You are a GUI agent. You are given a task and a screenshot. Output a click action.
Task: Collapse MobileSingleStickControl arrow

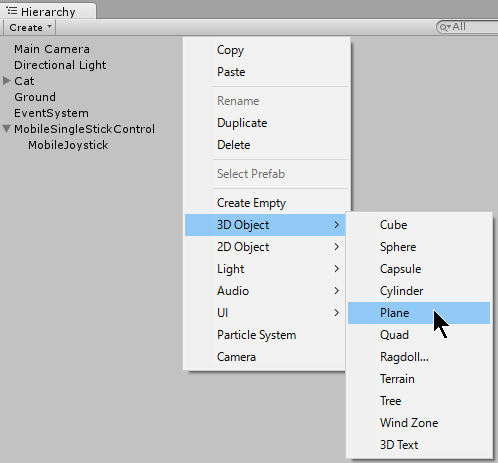(x=6, y=129)
